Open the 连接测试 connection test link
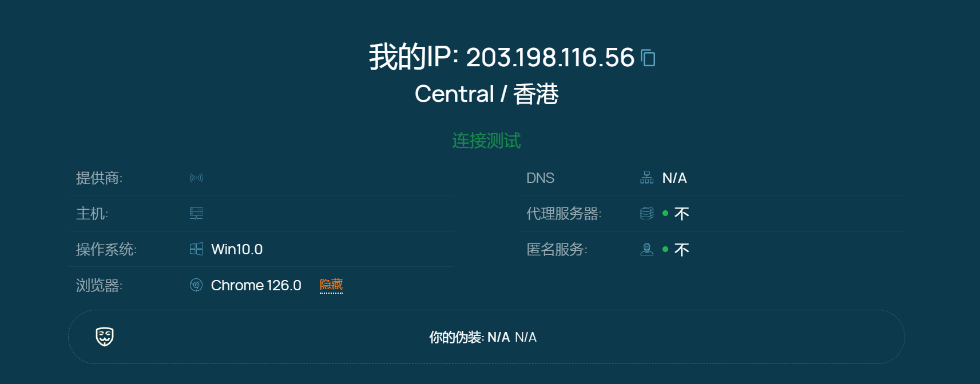Image resolution: width=980 pixels, height=384 pixels. click(x=486, y=141)
